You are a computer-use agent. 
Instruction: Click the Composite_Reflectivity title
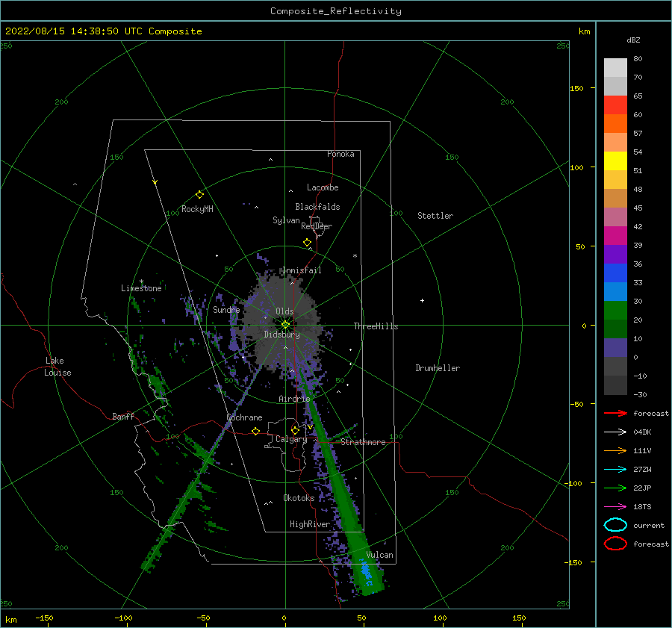[336, 11]
